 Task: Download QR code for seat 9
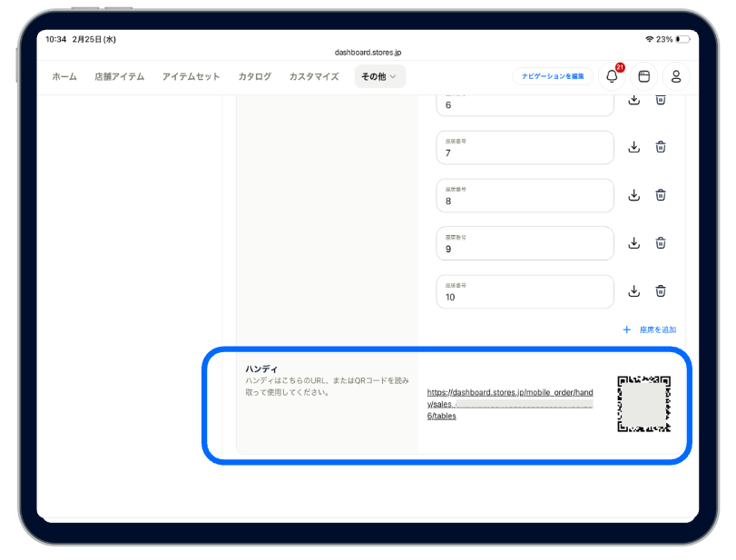click(634, 243)
